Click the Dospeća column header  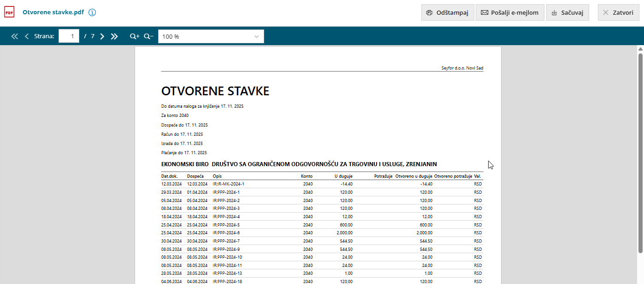pos(195,176)
